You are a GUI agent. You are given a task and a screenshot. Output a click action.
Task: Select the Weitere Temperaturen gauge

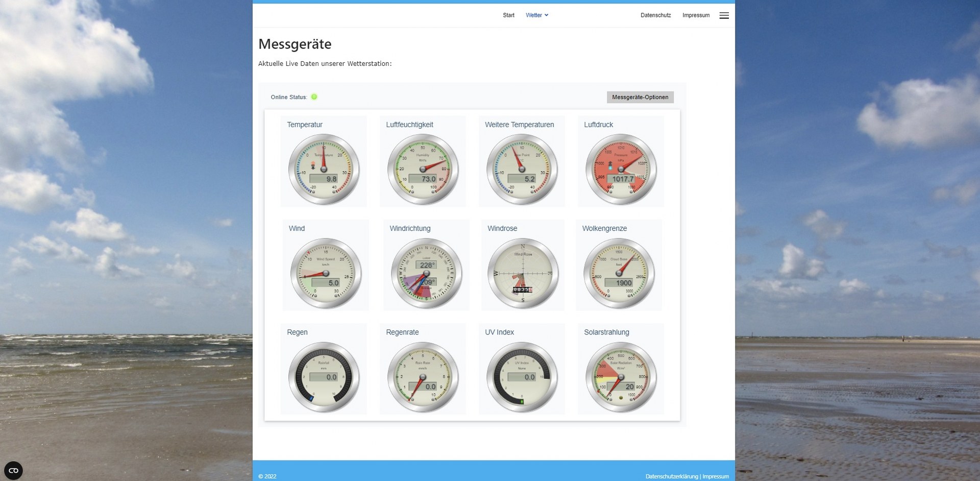click(522, 170)
